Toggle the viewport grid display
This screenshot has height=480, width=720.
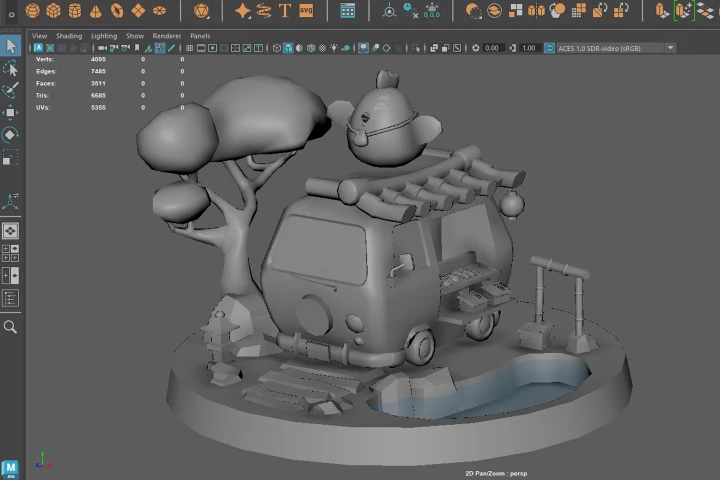pos(189,48)
